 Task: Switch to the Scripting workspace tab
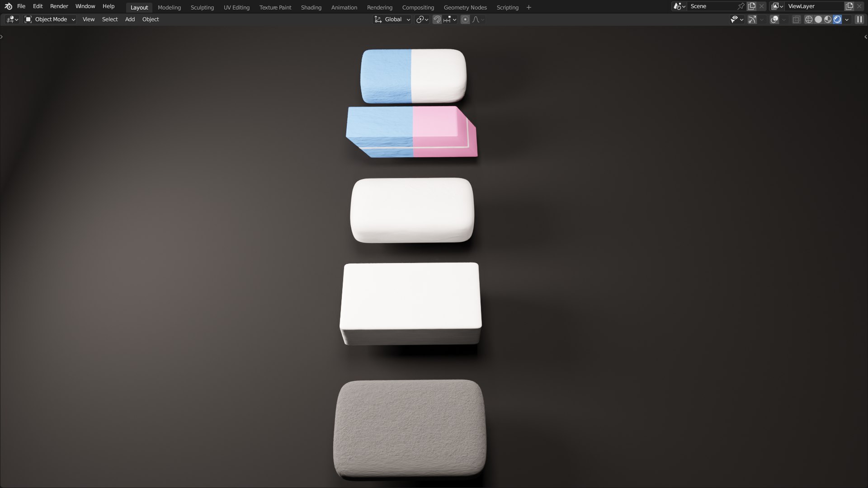click(x=507, y=7)
